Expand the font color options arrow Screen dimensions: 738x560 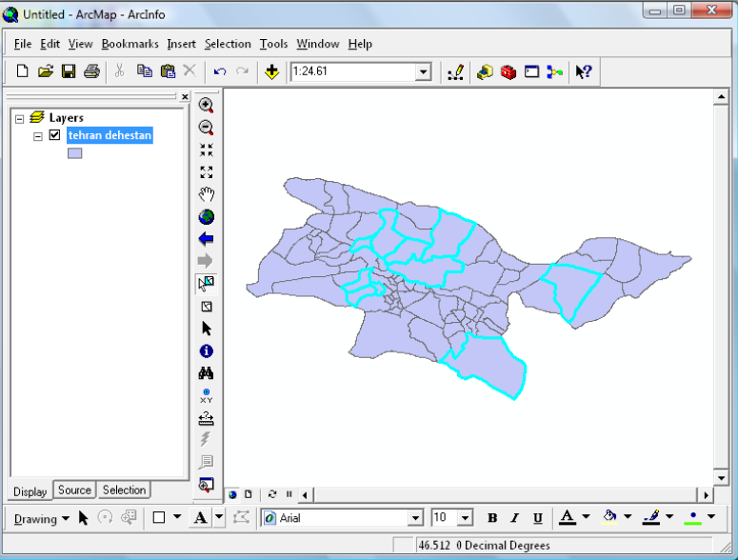click(x=586, y=517)
